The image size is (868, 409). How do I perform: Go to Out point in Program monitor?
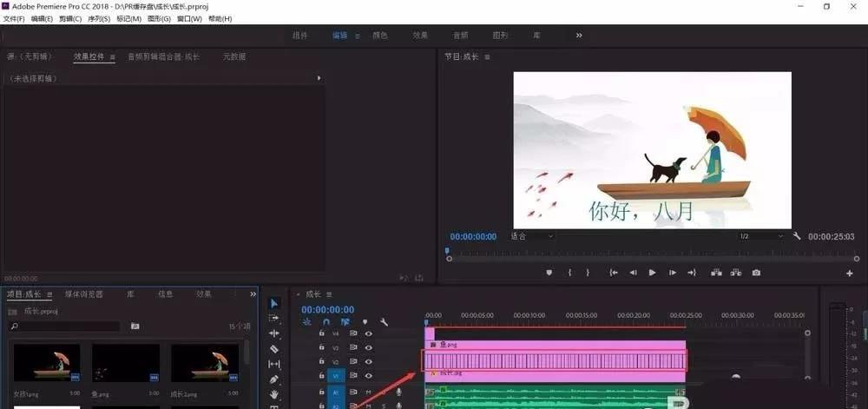pos(692,273)
